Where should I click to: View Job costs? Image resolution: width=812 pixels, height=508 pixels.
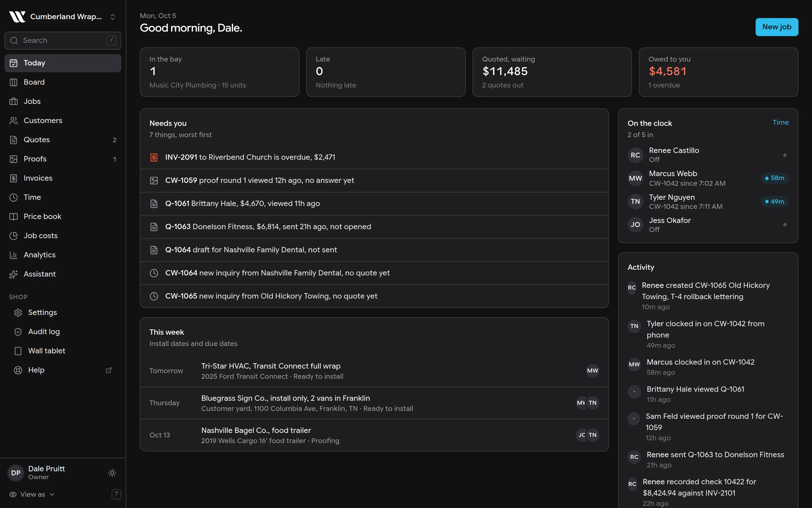(x=63, y=236)
